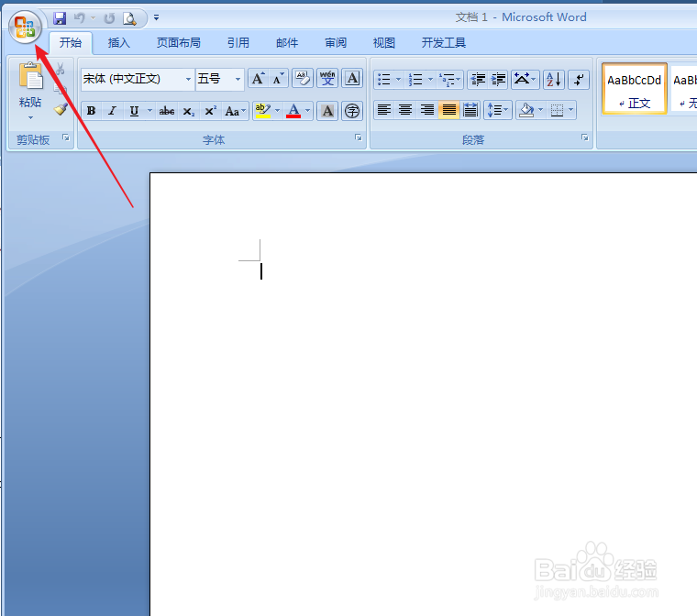Screen dimensions: 697x616
Task: Increase paragraph indent
Action: (498, 80)
